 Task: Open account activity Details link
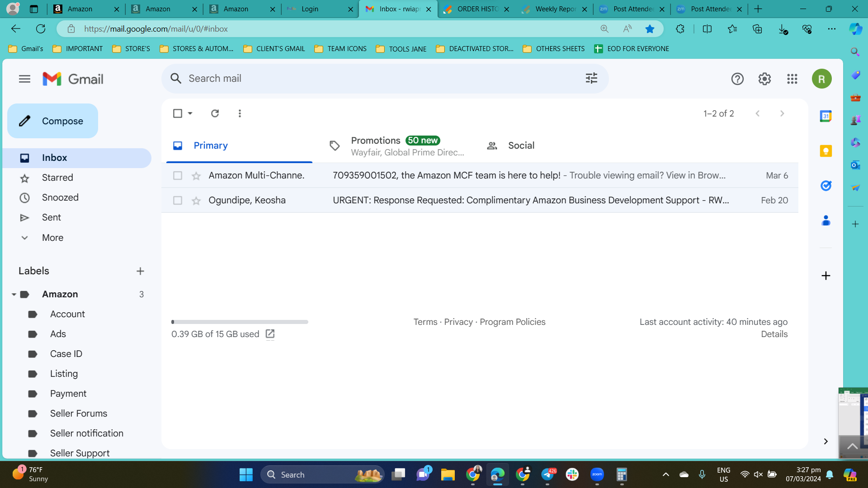[774, 334]
